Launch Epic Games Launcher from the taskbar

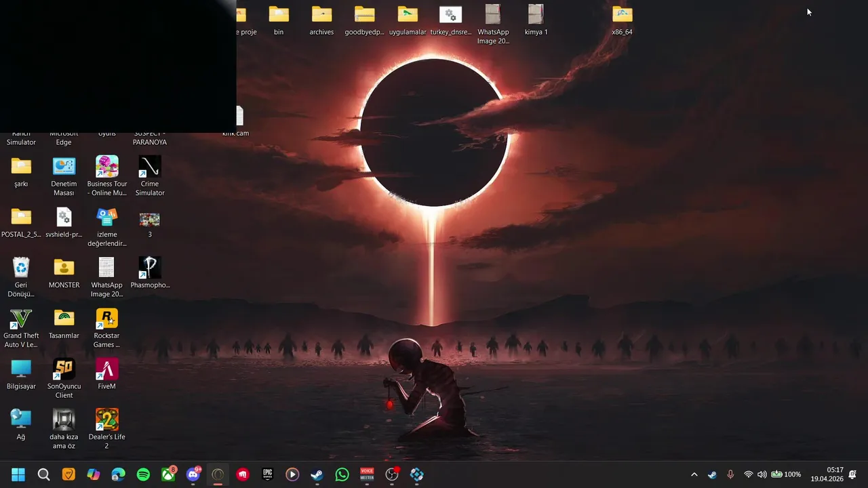268,474
